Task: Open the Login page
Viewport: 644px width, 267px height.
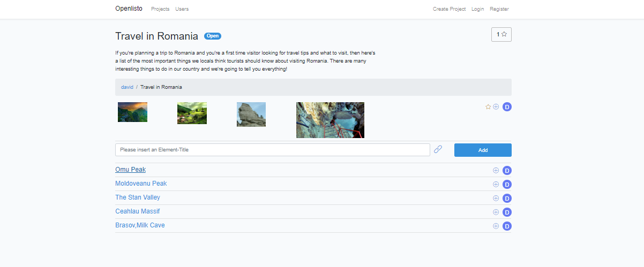Action: pos(477,9)
